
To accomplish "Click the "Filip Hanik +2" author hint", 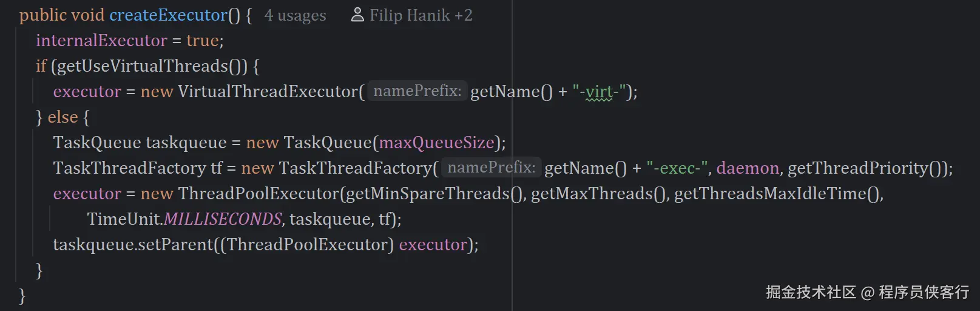I will 421,15.
